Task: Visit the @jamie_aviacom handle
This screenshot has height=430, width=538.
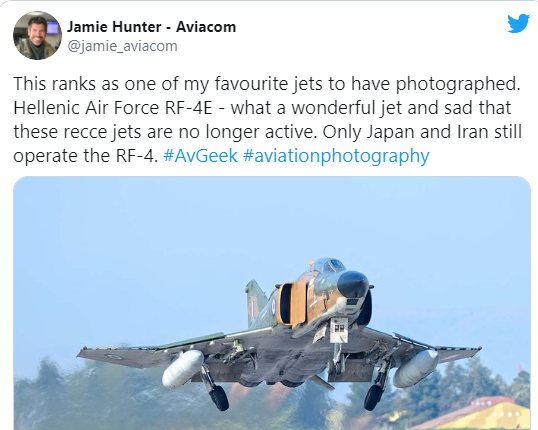Action: click(122, 46)
